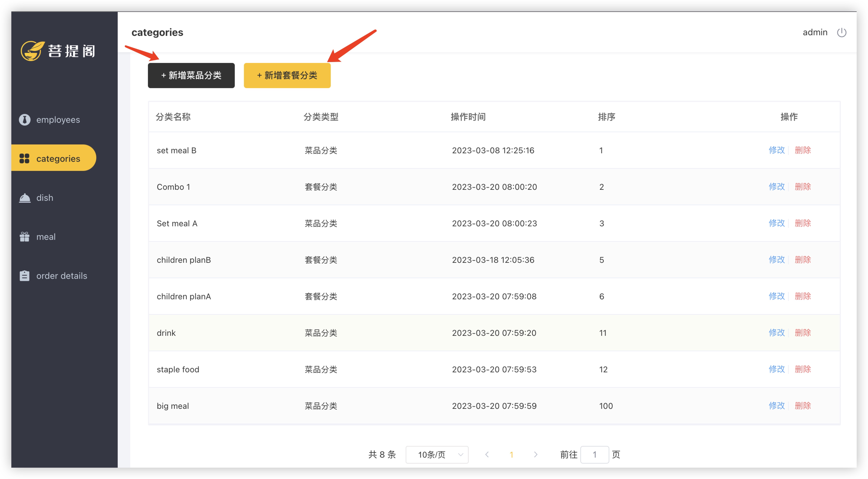Click the order details clipboard icon
Viewport: 868px width, 479px height.
point(25,276)
